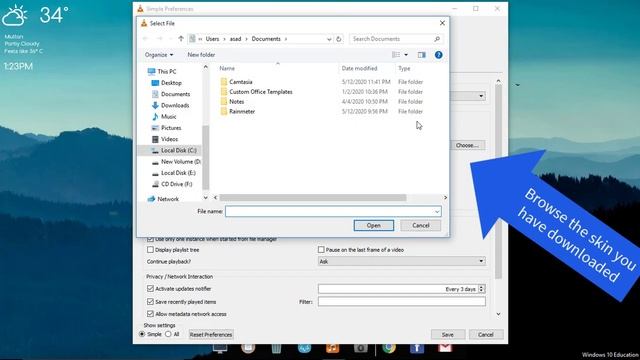The image size is (640, 360).
Task: Select the Simple settings radio button
Action: (x=142, y=334)
